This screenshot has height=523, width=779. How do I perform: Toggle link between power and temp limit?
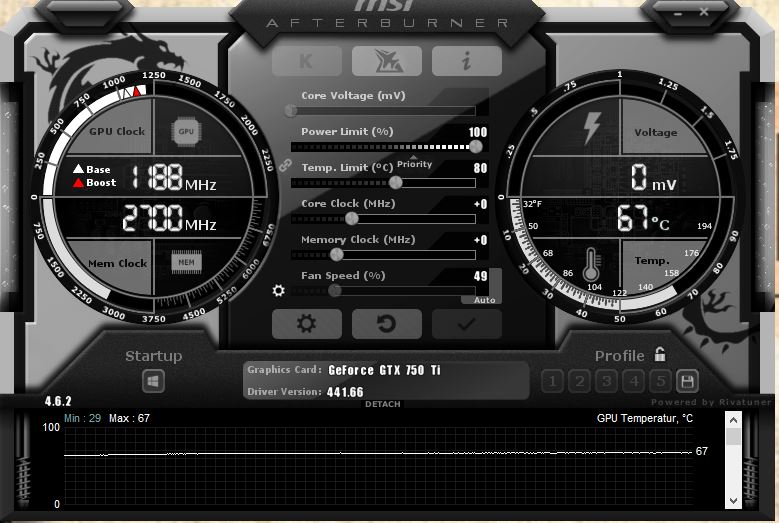pos(285,165)
